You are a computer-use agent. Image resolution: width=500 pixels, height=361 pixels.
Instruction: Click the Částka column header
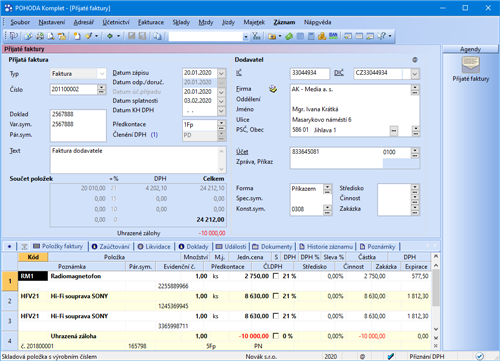tap(367, 257)
